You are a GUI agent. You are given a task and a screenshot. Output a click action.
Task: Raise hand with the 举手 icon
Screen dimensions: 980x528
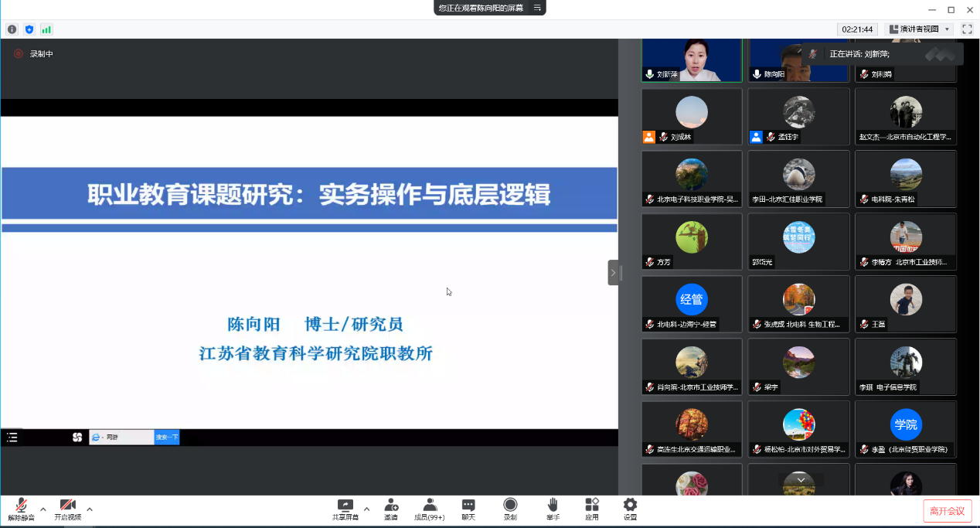pos(553,509)
